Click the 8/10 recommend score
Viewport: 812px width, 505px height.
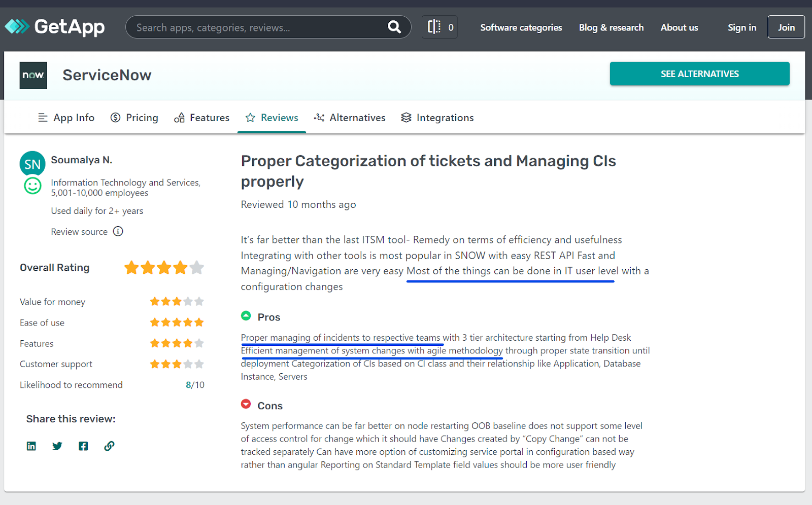pos(195,385)
